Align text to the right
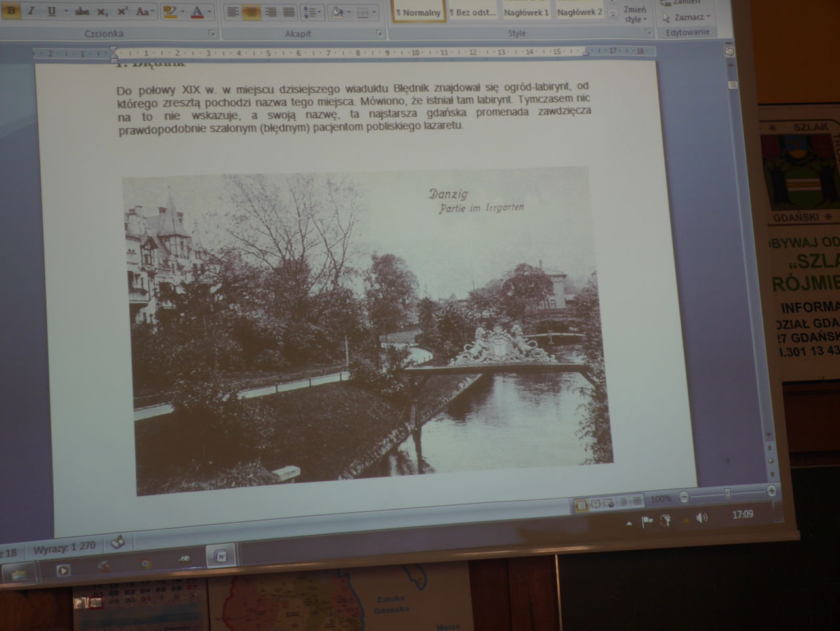Image resolution: width=840 pixels, height=631 pixels. (x=270, y=12)
